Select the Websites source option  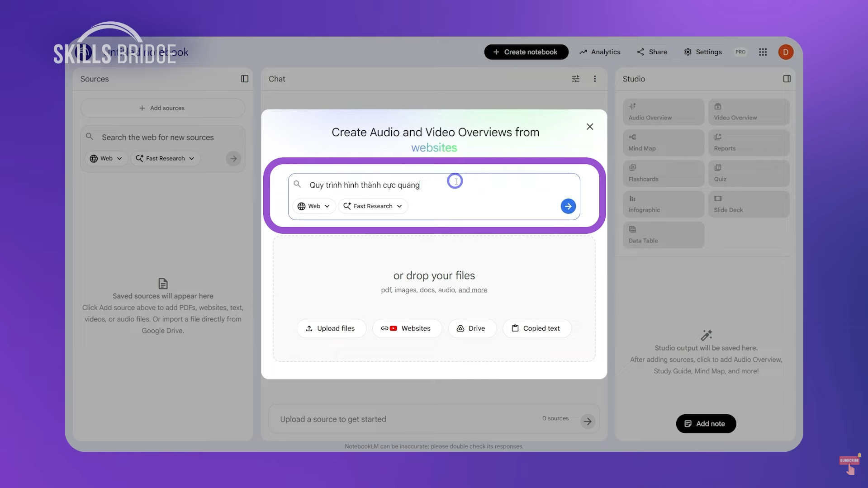[x=407, y=328]
